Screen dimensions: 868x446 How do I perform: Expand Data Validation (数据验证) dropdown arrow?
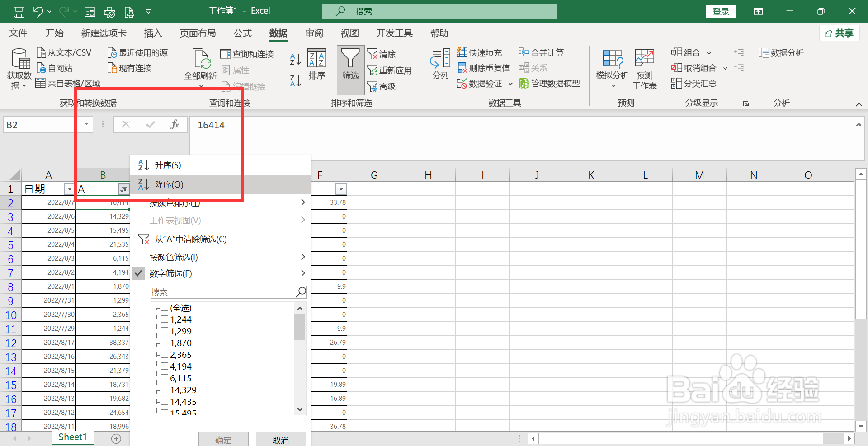(x=510, y=84)
